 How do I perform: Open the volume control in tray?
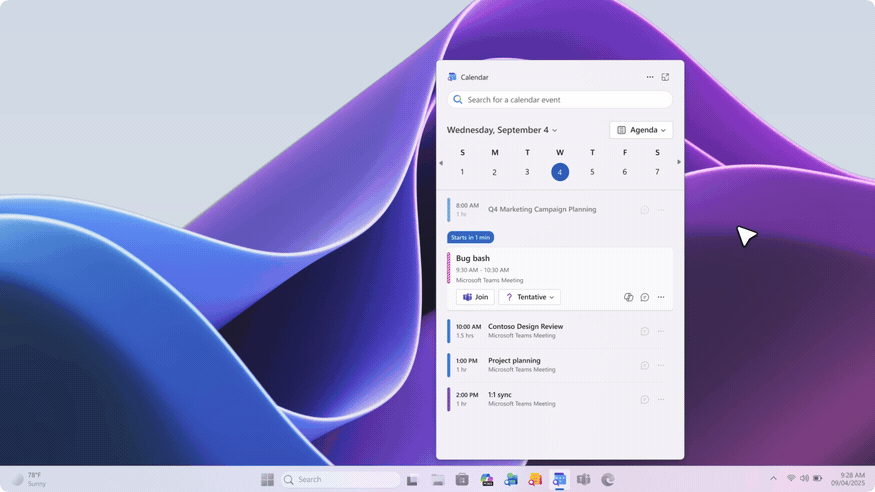(x=804, y=478)
